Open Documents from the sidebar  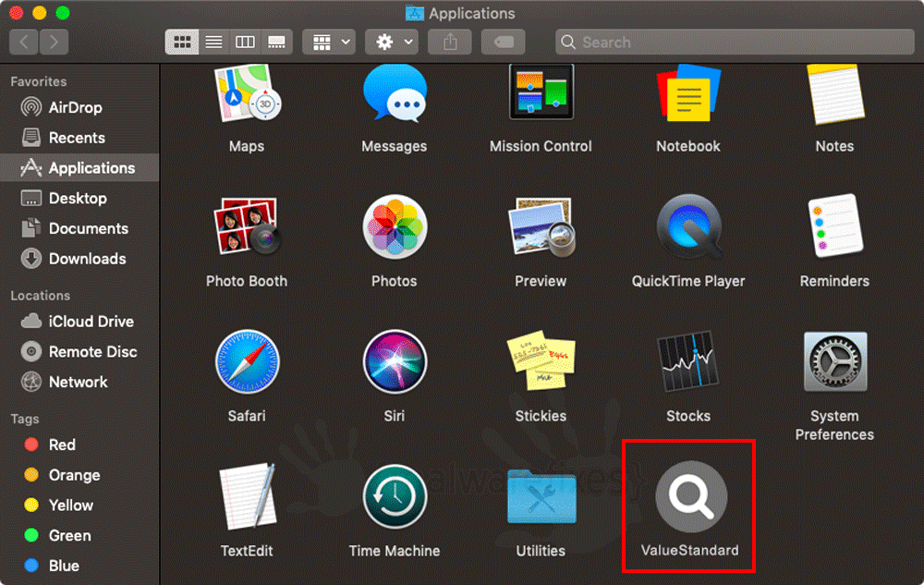(79, 228)
